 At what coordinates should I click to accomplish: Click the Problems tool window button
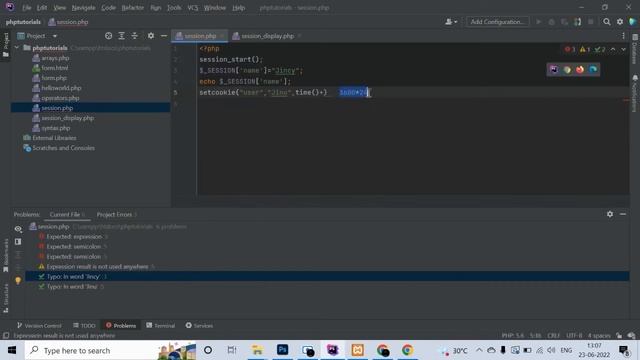[x=121, y=325]
